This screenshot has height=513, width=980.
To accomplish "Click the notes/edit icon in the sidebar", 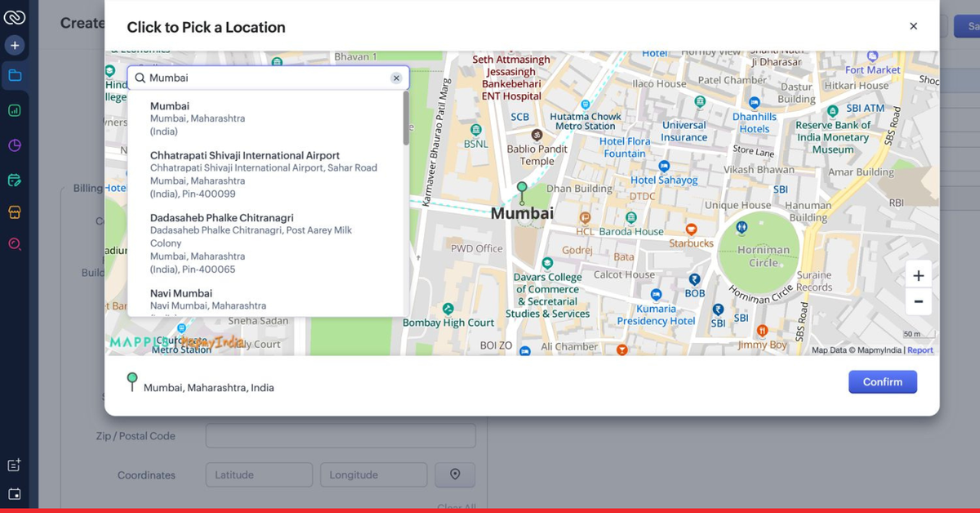I will [15, 178].
